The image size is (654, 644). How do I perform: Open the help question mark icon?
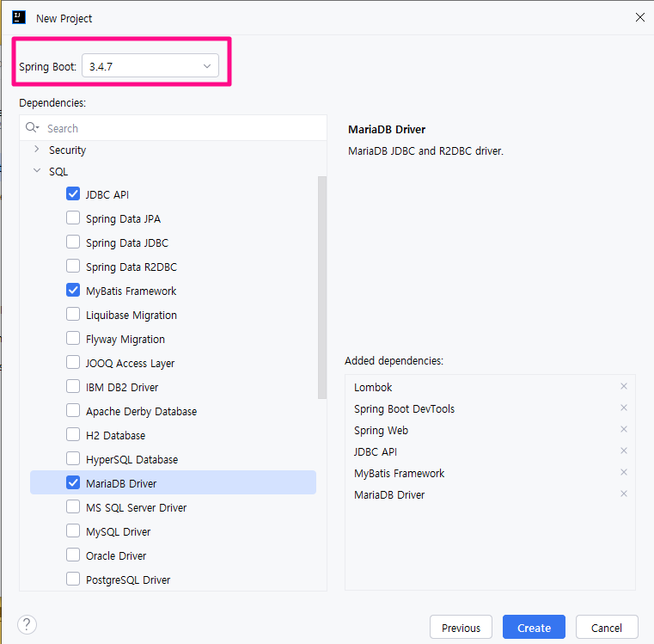[28, 624]
